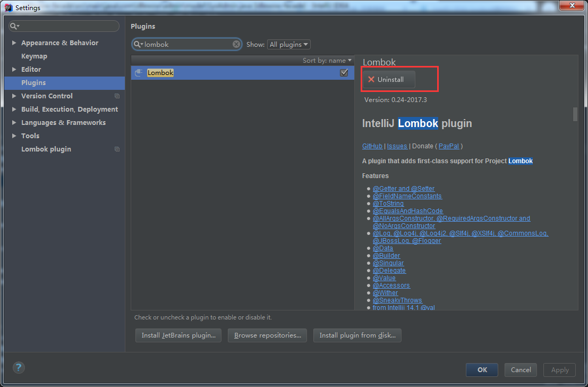Focus the plugin search field
This screenshot has height=387, width=588.
click(187, 44)
